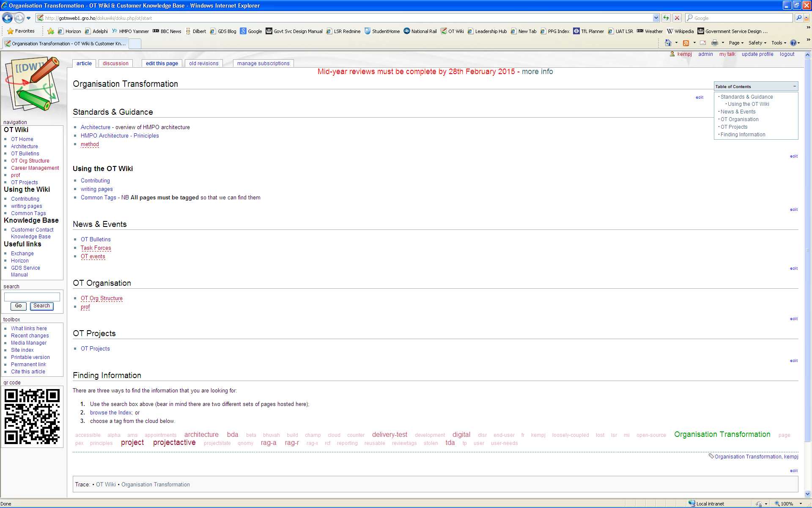Open the Safety menu dropdown
This screenshot has height=508, width=812.
(757, 43)
